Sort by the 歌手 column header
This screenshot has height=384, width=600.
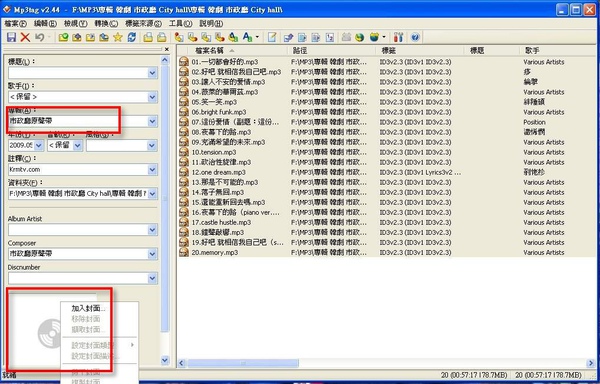(x=558, y=50)
